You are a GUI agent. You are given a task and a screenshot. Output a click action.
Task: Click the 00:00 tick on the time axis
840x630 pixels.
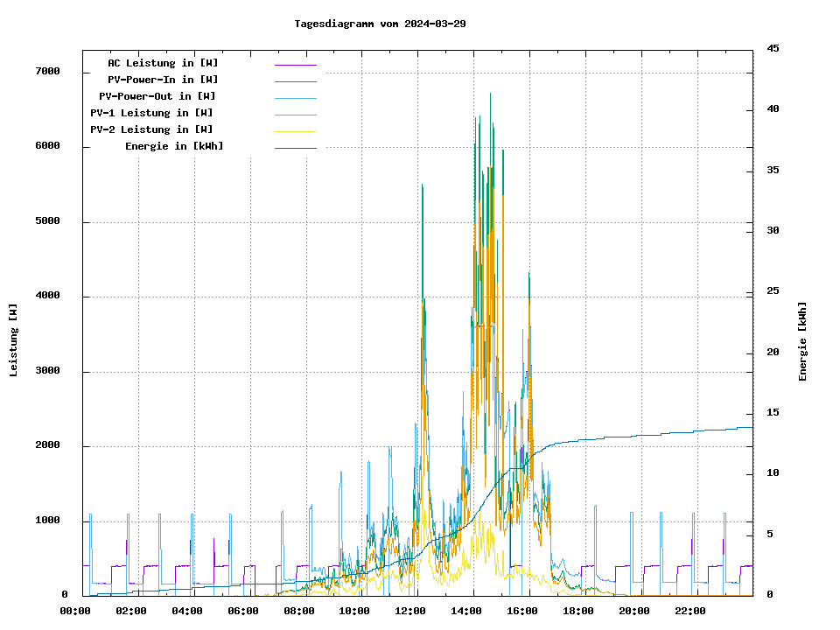75,611
